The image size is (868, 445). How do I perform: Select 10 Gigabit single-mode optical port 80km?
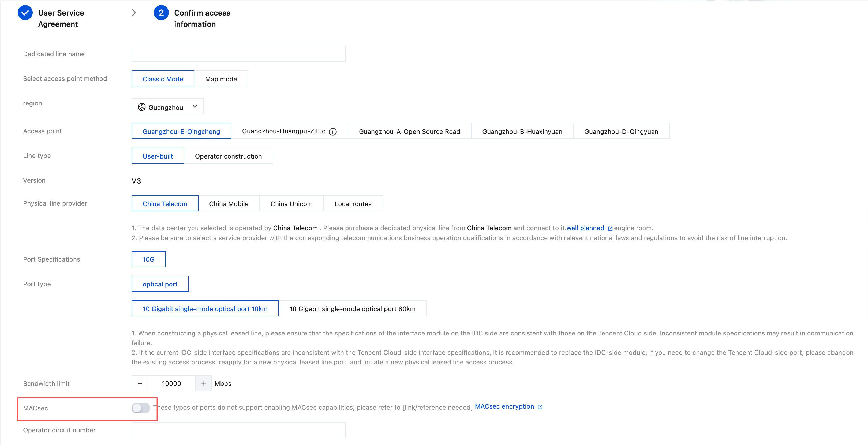coord(352,308)
